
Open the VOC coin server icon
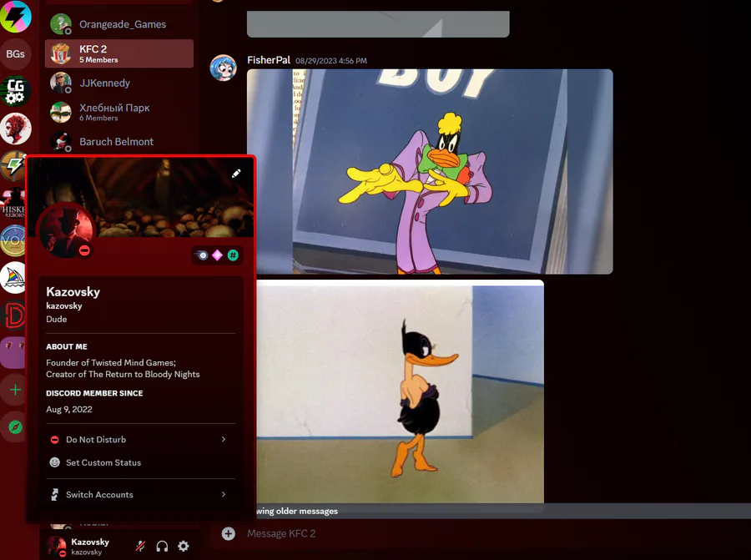(x=13, y=240)
